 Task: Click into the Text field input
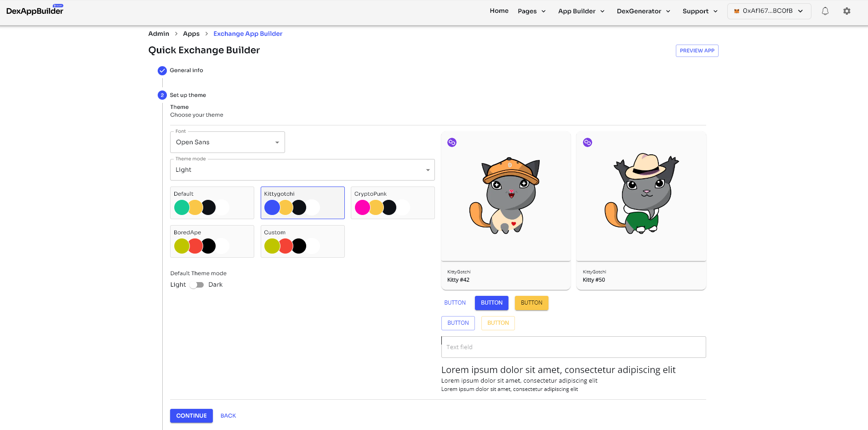(573, 347)
